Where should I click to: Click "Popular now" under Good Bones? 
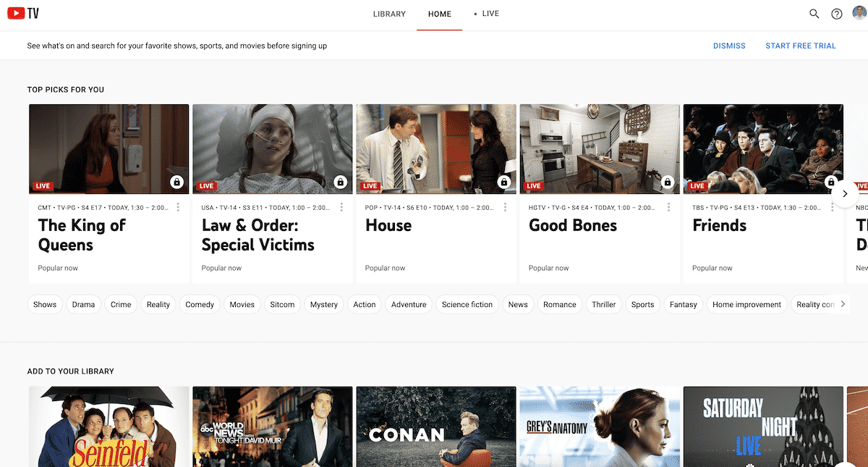coord(549,268)
